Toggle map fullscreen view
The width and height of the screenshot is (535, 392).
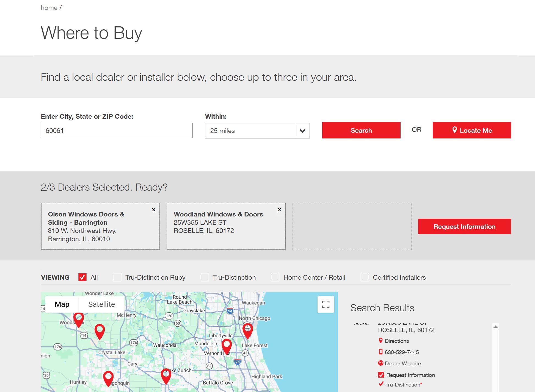tap(326, 304)
